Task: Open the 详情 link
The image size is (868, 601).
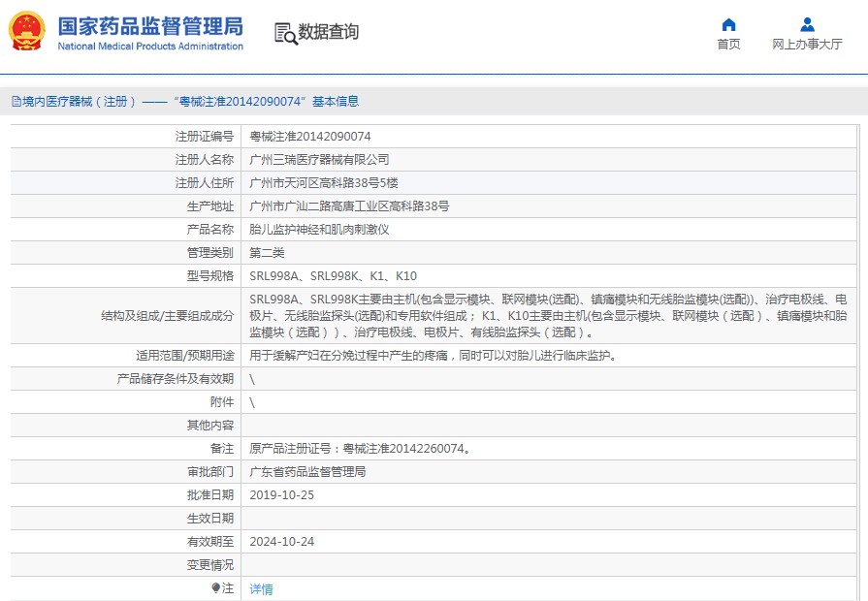Action: pyautogui.click(x=261, y=588)
